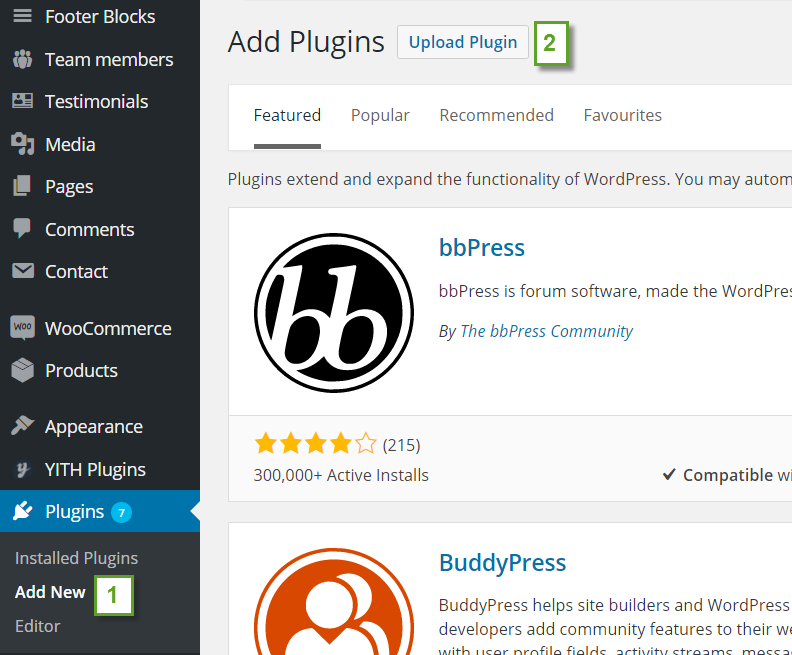The height and width of the screenshot is (655, 792).
Task: Click the Compatible checkmark label
Action: pos(727,475)
